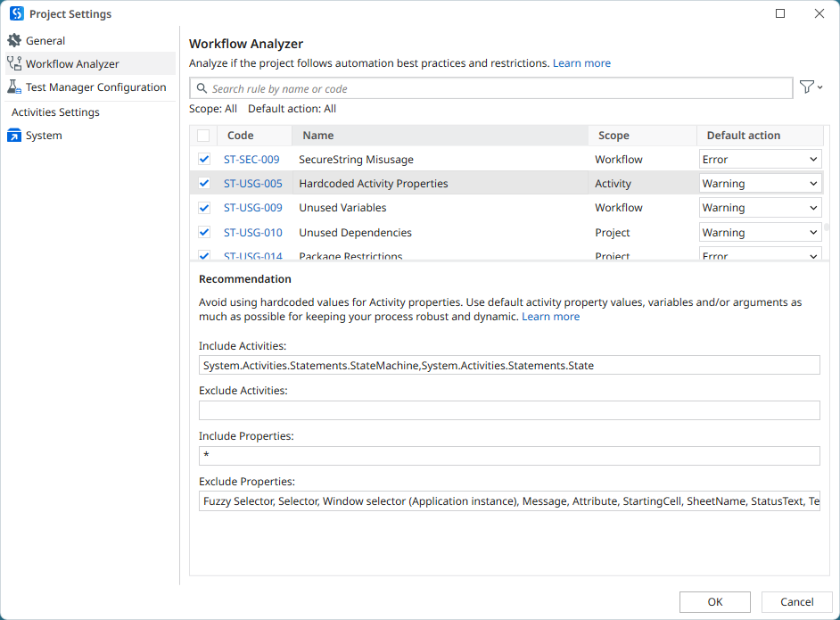
Task: Switch to Activities Settings section
Action: click(55, 112)
